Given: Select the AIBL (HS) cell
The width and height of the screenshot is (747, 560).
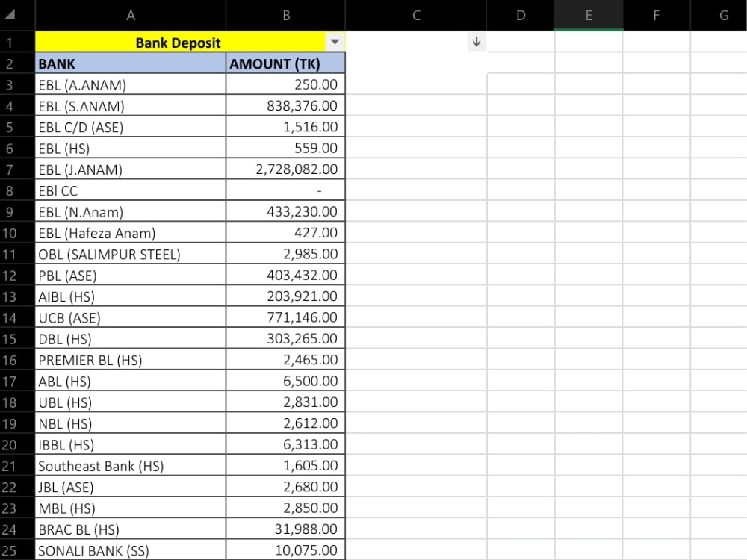Looking at the screenshot, I should tap(131, 296).
